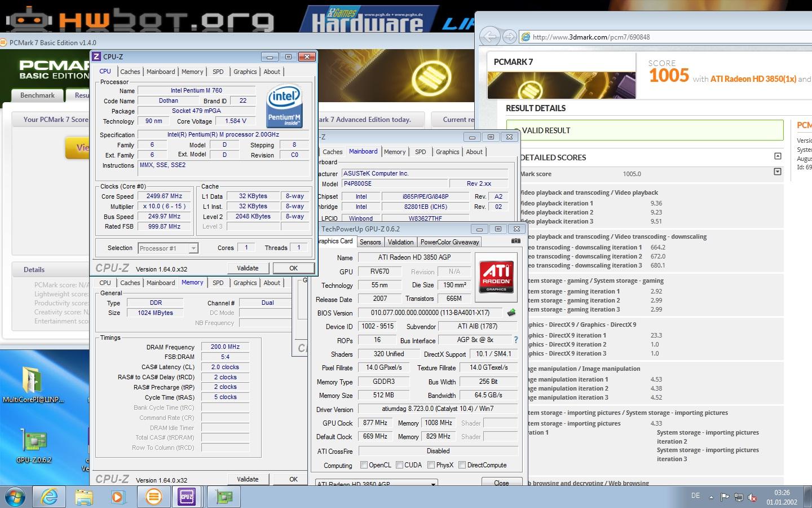Save the GPU BIOS via the chip icon

tap(511, 312)
